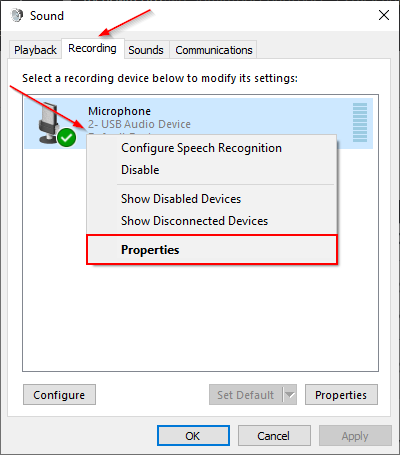Click the Sound speaker icon in title bar
The image size is (400, 455).
pyautogui.click(x=17, y=15)
